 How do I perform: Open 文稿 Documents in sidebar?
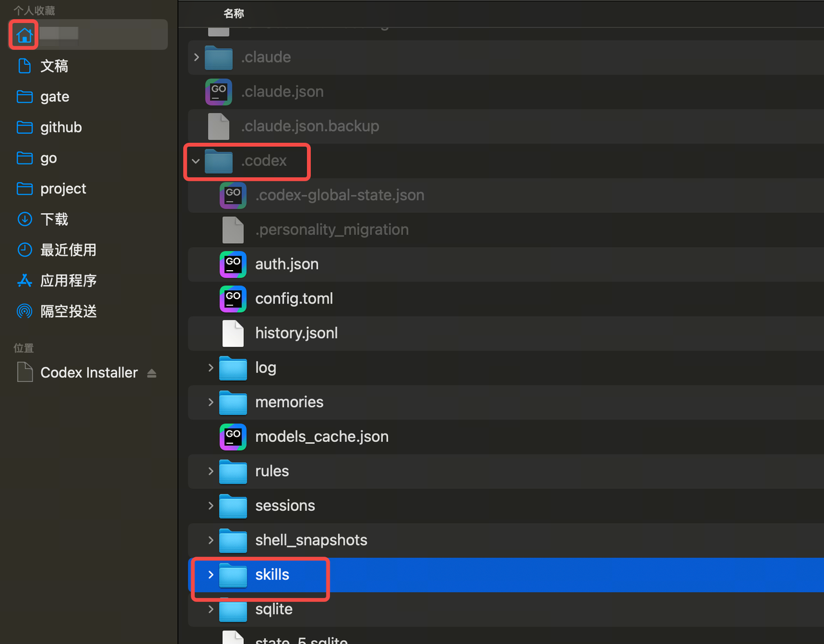pyautogui.click(x=54, y=66)
